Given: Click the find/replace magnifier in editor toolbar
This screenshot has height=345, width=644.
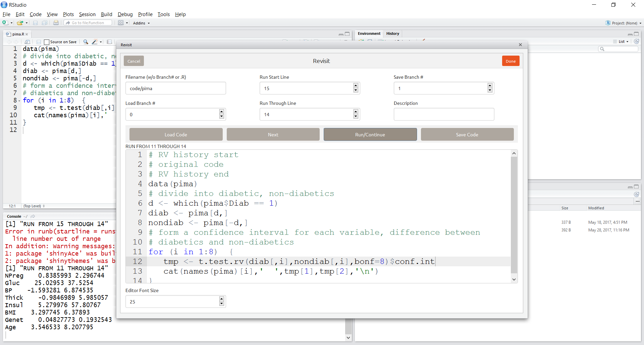Looking at the screenshot, I should pyautogui.click(x=86, y=42).
